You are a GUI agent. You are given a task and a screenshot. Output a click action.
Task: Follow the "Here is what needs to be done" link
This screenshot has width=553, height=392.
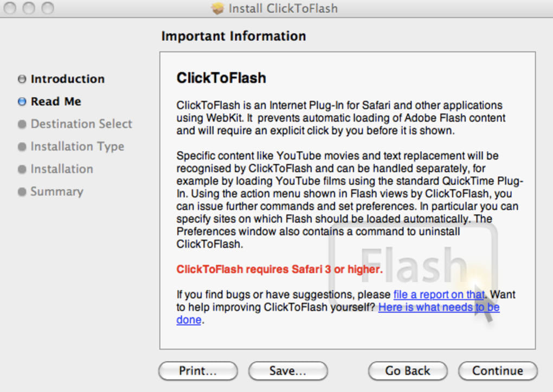pos(439,307)
